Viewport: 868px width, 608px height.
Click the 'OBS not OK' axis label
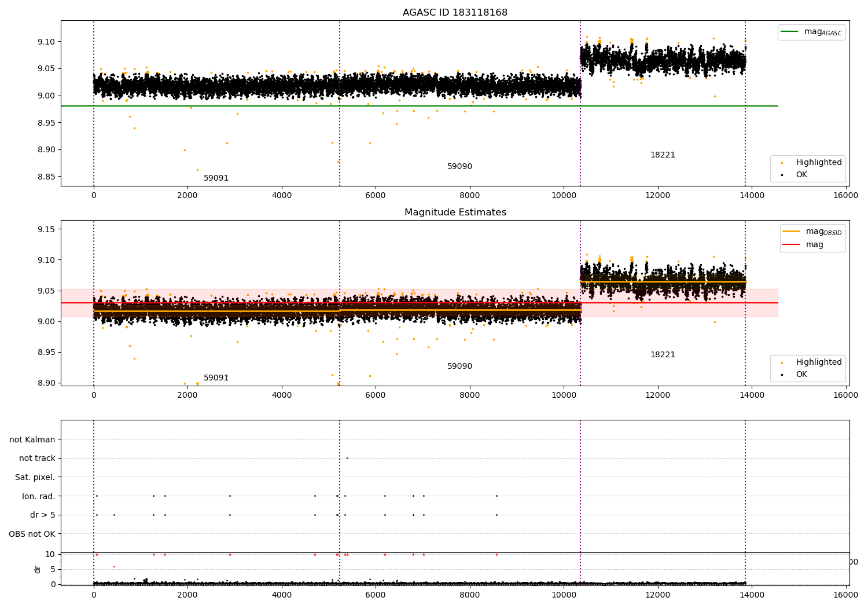(32, 534)
